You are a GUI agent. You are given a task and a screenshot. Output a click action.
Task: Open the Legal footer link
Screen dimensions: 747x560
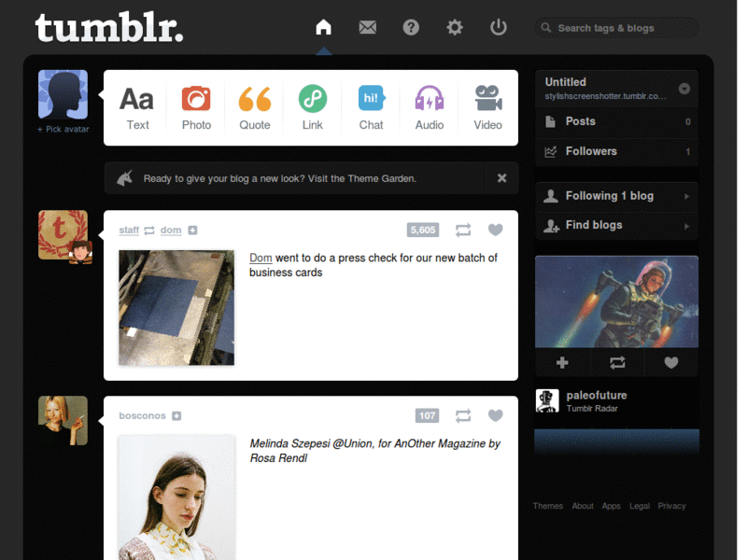point(640,506)
